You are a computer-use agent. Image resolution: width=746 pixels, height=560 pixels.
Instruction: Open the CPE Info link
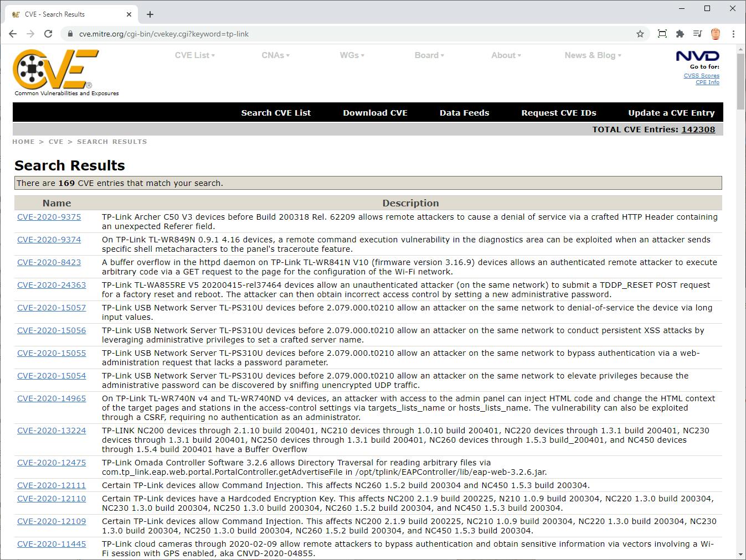pos(708,82)
